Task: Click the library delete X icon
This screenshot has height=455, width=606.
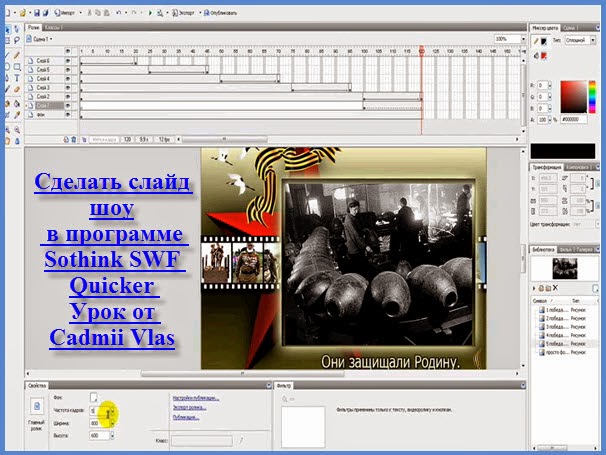Action: click(555, 288)
